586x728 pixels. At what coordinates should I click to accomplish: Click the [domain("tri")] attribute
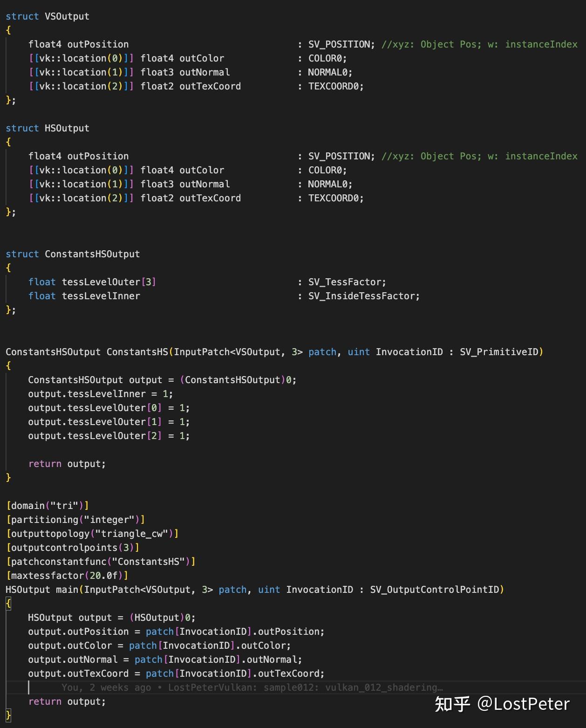click(47, 505)
